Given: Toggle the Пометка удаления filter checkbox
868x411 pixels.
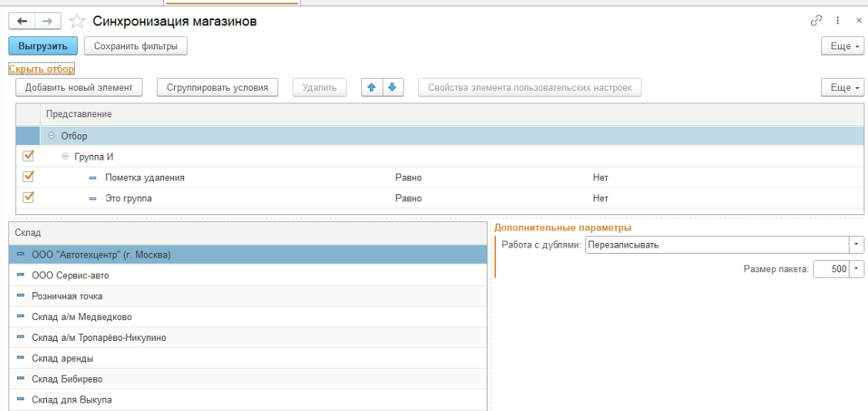Looking at the screenshot, I should (28, 177).
